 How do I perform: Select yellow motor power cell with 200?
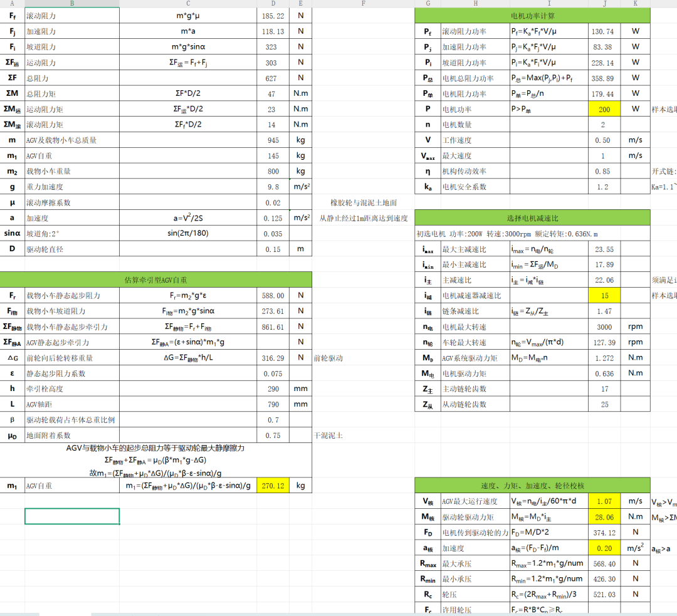(x=604, y=109)
